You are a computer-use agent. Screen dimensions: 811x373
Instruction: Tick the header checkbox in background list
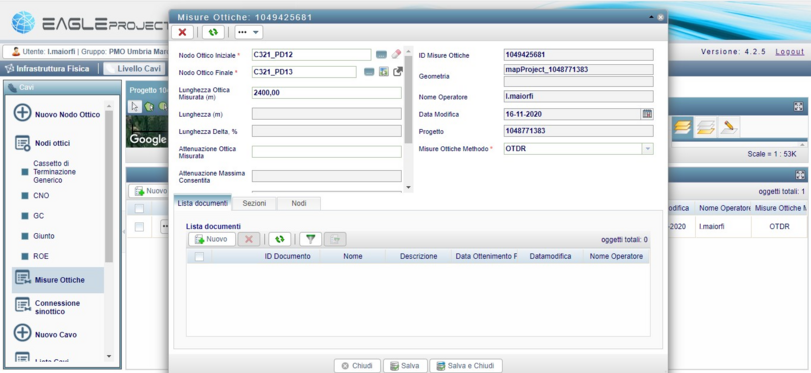(x=139, y=208)
